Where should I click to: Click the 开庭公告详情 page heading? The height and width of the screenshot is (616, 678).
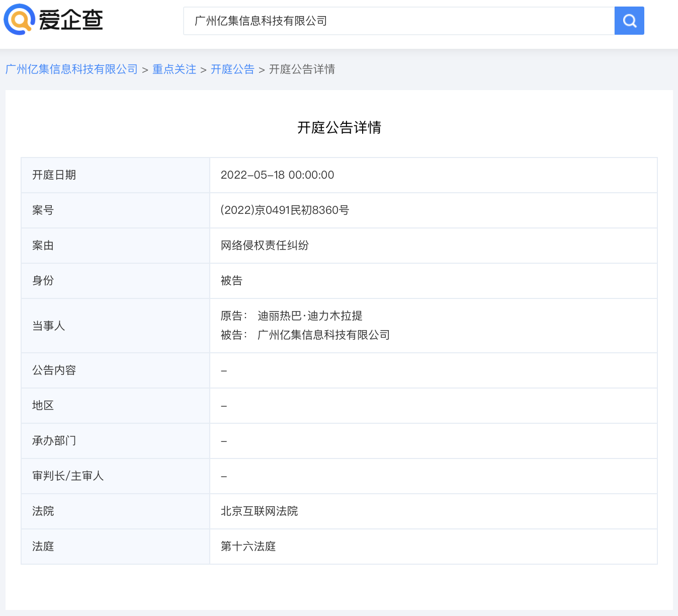coord(339,127)
